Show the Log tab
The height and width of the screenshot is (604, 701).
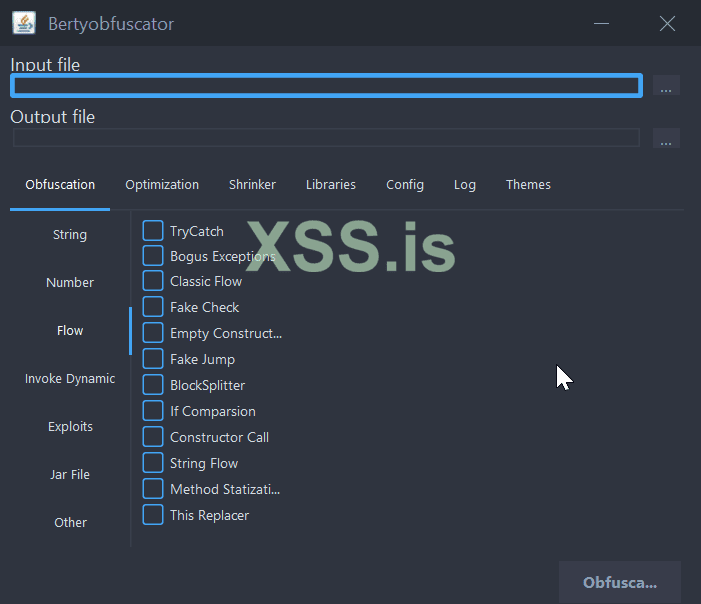[x=465, y=185]
